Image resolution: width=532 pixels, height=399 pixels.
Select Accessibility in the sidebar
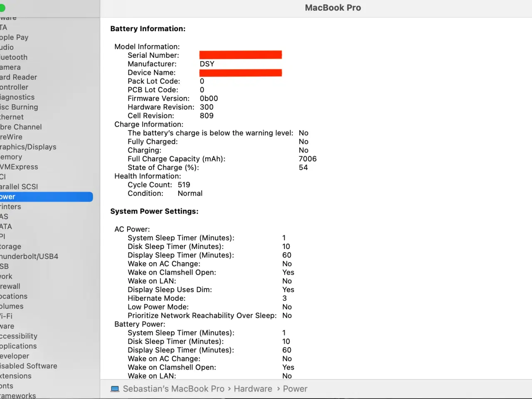tap(19, 337)
